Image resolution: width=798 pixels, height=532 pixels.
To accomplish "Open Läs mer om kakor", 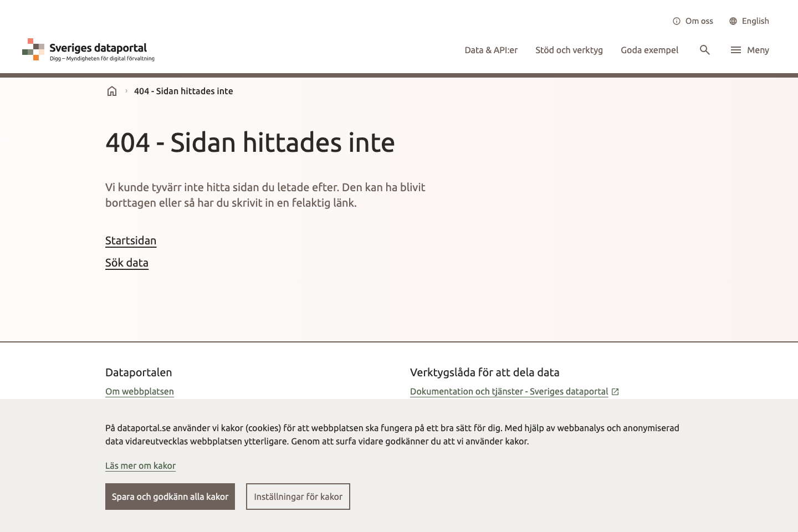I will tap(140, 465).
